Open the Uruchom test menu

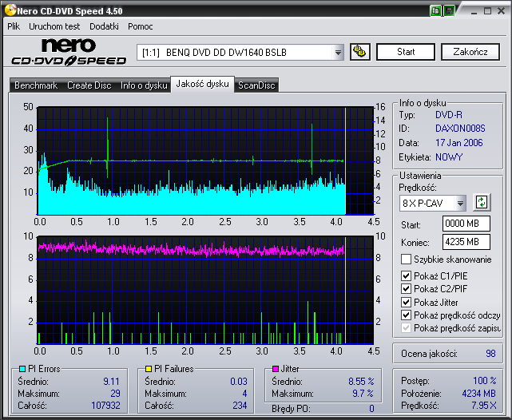pos(54,26)
